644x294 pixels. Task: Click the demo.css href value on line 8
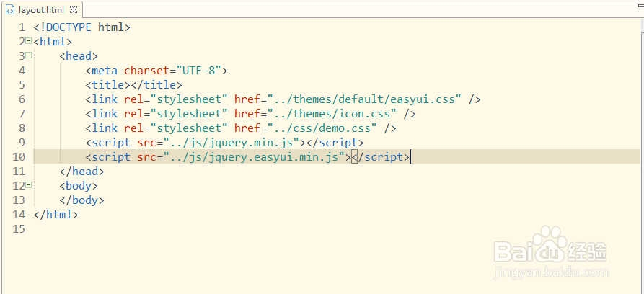[x=322, y=128]
